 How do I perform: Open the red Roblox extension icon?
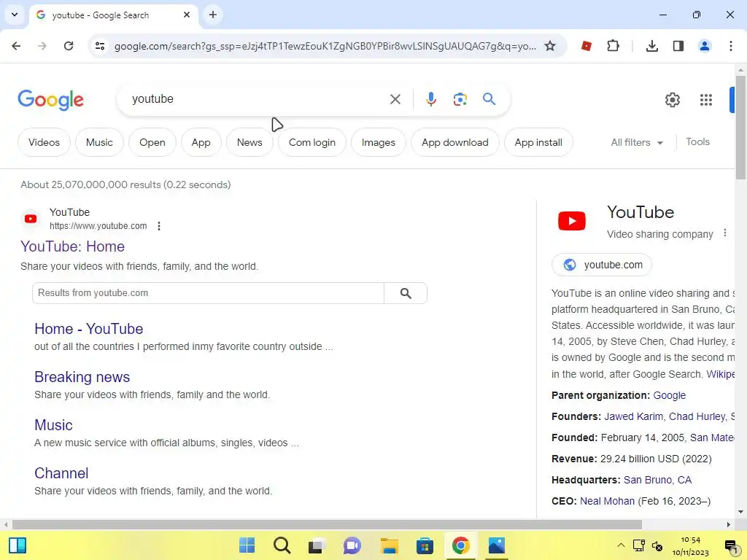[587, 46]
